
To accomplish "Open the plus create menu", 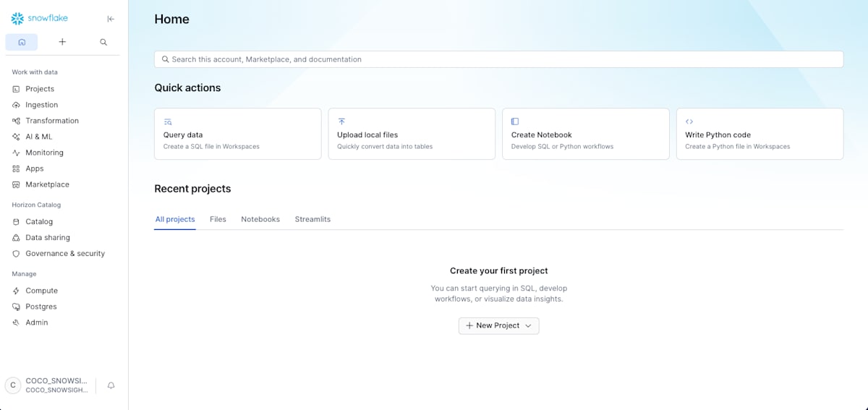I will tap(62, 42).
